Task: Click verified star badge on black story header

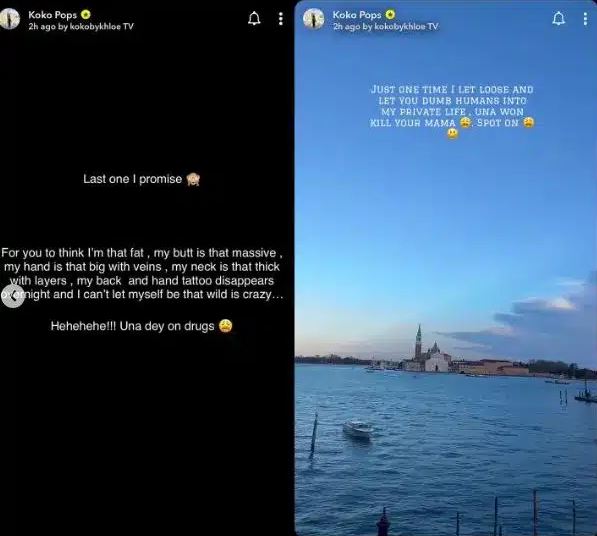Action: pyautogui.click(x=86, y=14)
